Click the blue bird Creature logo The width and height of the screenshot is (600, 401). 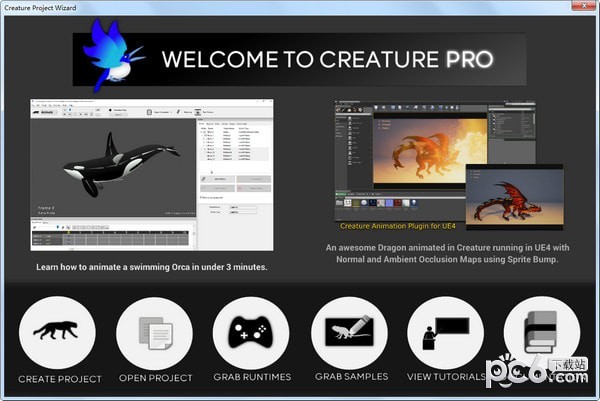pyautogui.click(x=113, y=55)
